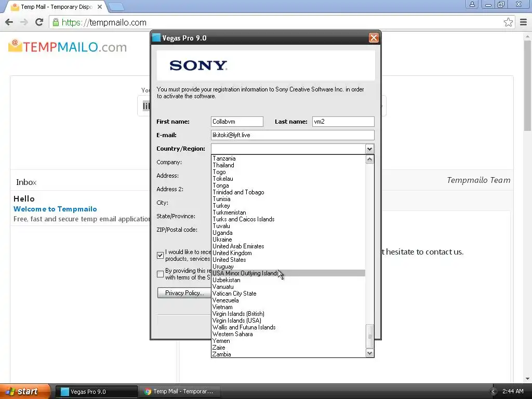Select Trinidad and Tobago from the list
Viewport: 532px width, 399px height.
pos(288,192)
